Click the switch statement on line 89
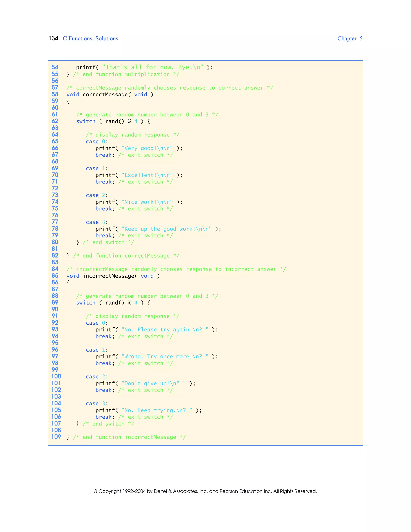The width and height of the screenshot is (411, 532). click(113, 303)
